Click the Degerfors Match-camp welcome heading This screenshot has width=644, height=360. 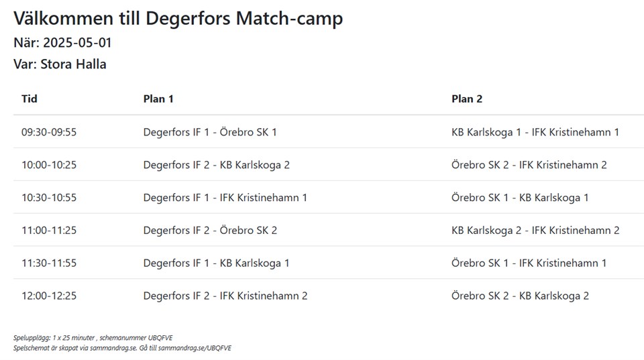pyautogui.click(x=178, y=19)
